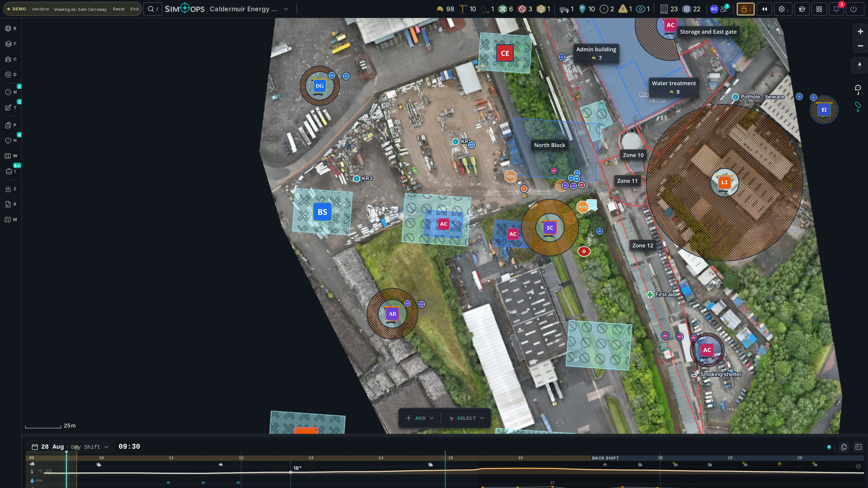The width and height of the screenshot is (868, 488).
Task: Open the 28 Aug date picker
Action: coord(47,447)
